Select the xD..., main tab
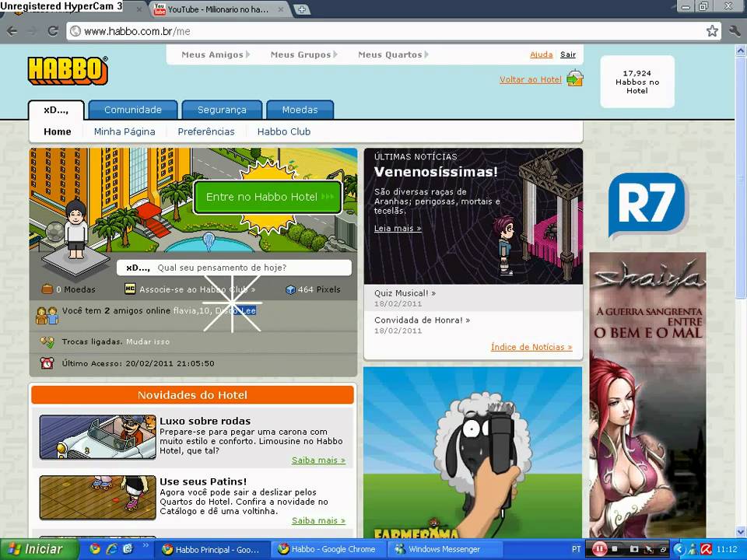Viewport: 747px width, 560px height. 56,110
